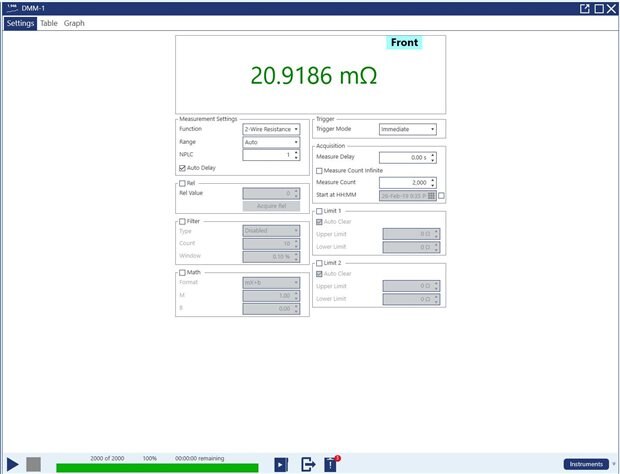Screen dimensions: 620x474
Task: Click the export data icon
Action: point(308,465)
